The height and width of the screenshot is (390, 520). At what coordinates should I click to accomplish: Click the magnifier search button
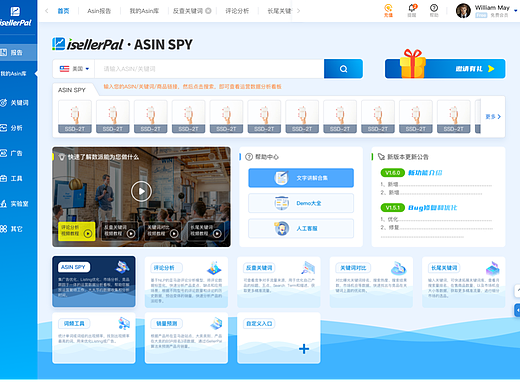click(x=343, y=69)
